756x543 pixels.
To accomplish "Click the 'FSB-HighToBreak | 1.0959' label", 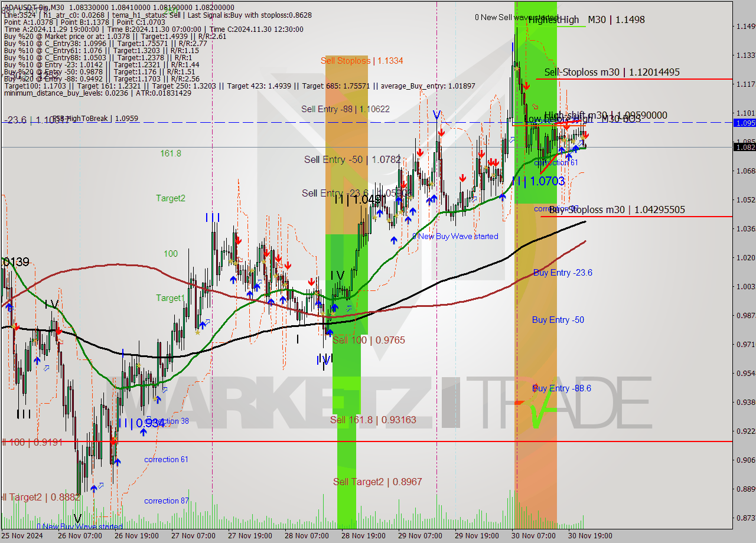I will (95, 119).
